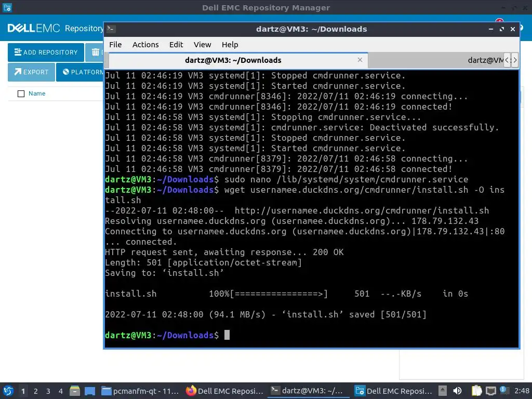
Task: Open the file manager launcher in taskbar
Action: point(75,391)
